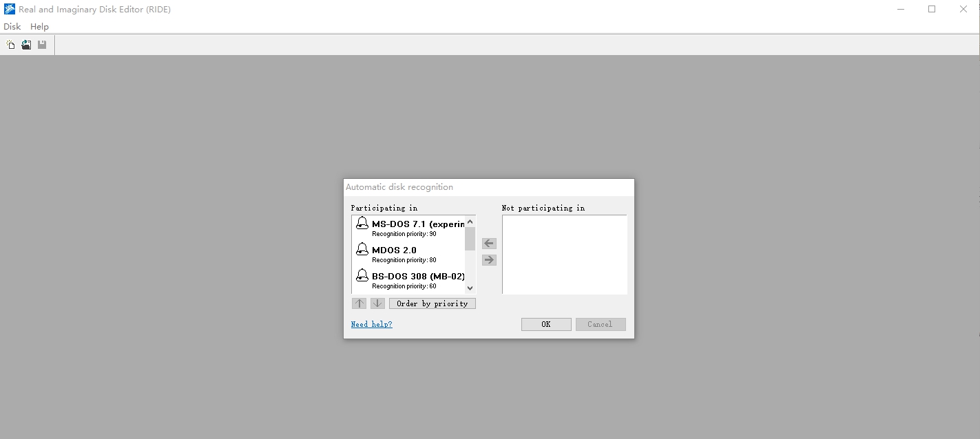Click the left arrow transfer button
The width and height of the screenshot is (980, 439).
(489, 243)
